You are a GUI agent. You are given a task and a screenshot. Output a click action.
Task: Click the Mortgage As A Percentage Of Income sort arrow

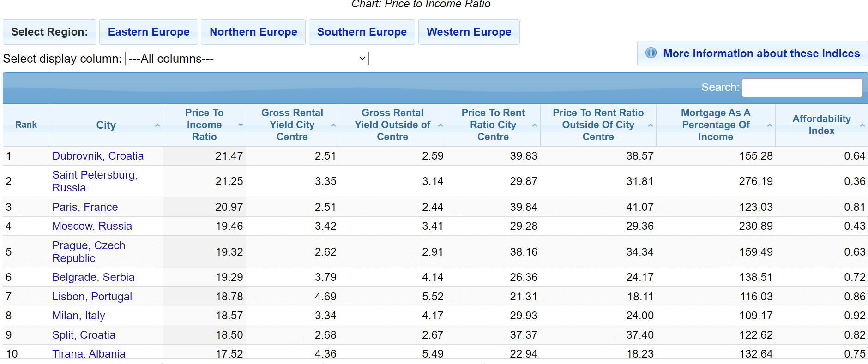tap(770, 125)
